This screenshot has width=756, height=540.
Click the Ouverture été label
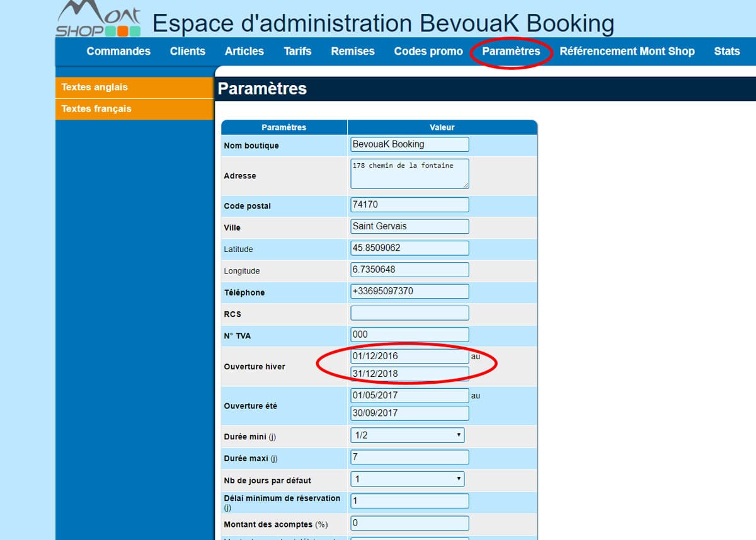click(x=251, y=406)
